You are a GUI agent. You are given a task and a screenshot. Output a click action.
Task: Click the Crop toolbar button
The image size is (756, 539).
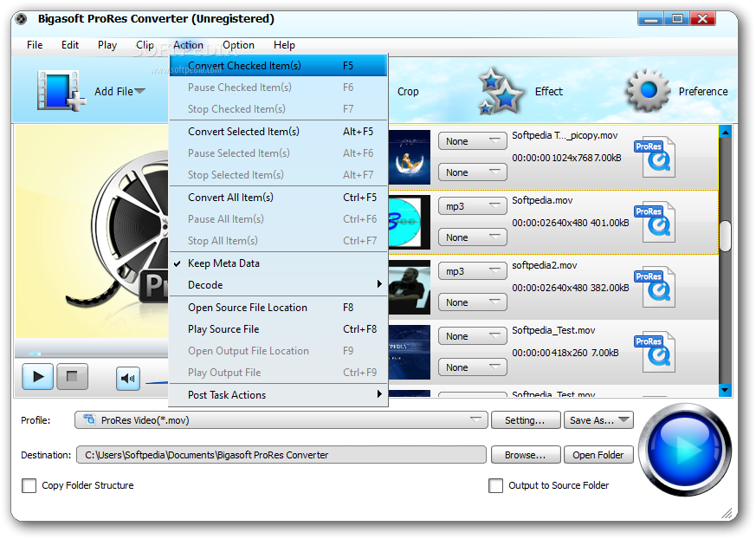(408, 91)
